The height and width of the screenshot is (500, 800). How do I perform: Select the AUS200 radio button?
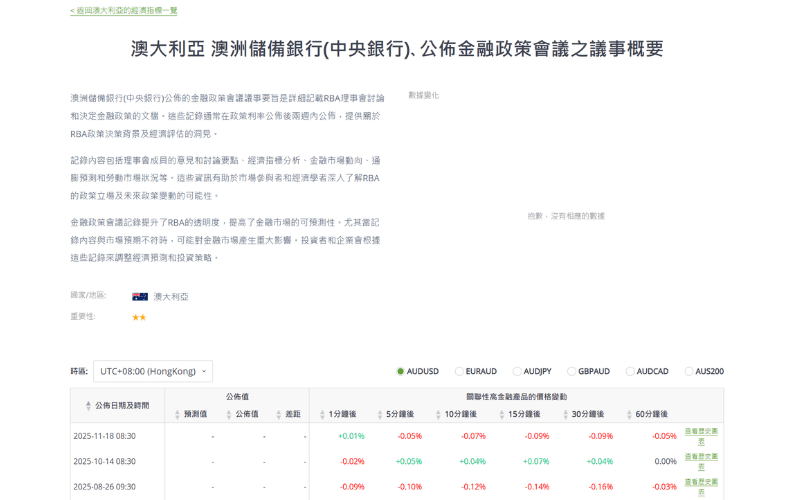[689, 371]
